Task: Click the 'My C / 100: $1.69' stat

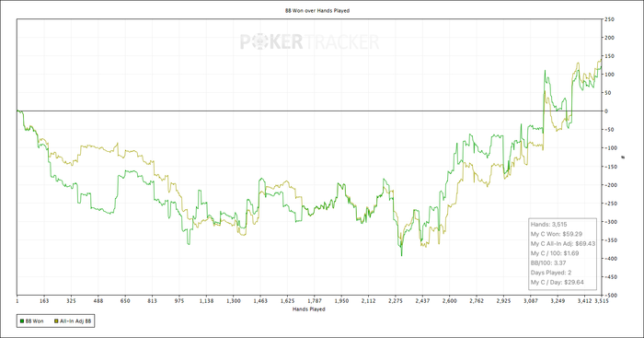Action: point(555,253)
